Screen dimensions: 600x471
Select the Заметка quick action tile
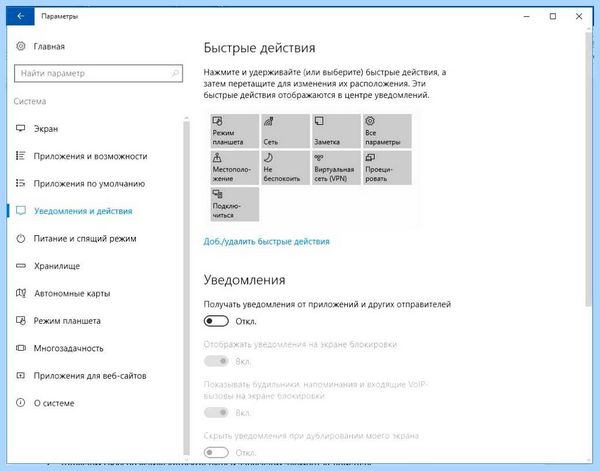(x=336, y=131)
